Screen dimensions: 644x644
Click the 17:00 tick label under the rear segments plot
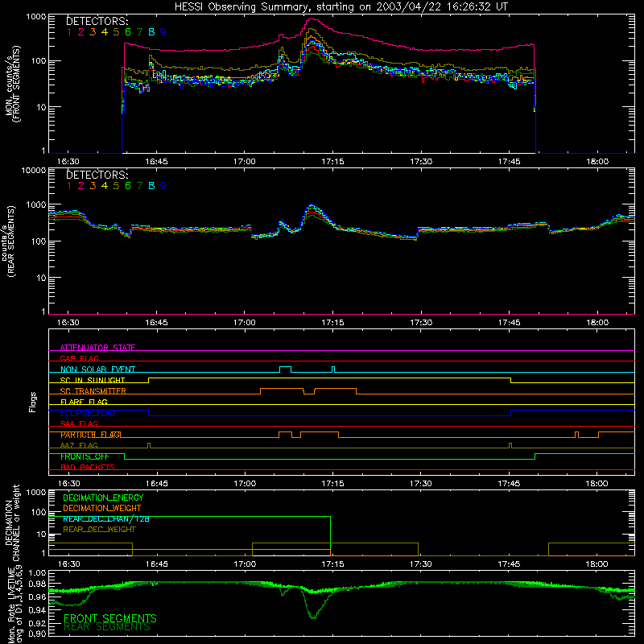point(245,323)
